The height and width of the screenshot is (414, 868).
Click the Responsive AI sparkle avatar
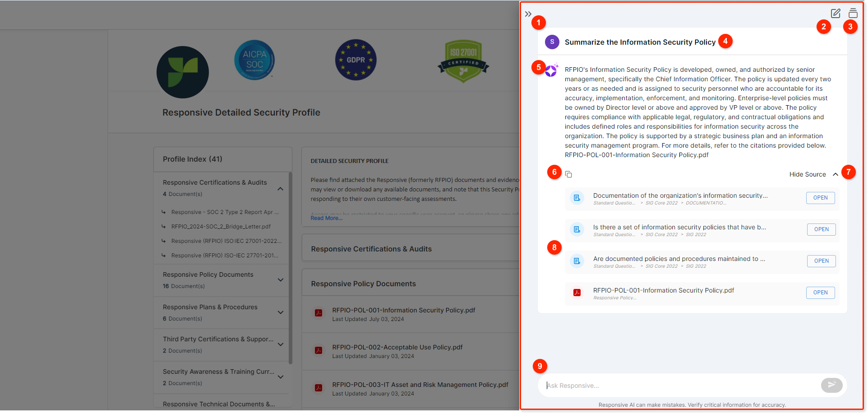(551, 70)
